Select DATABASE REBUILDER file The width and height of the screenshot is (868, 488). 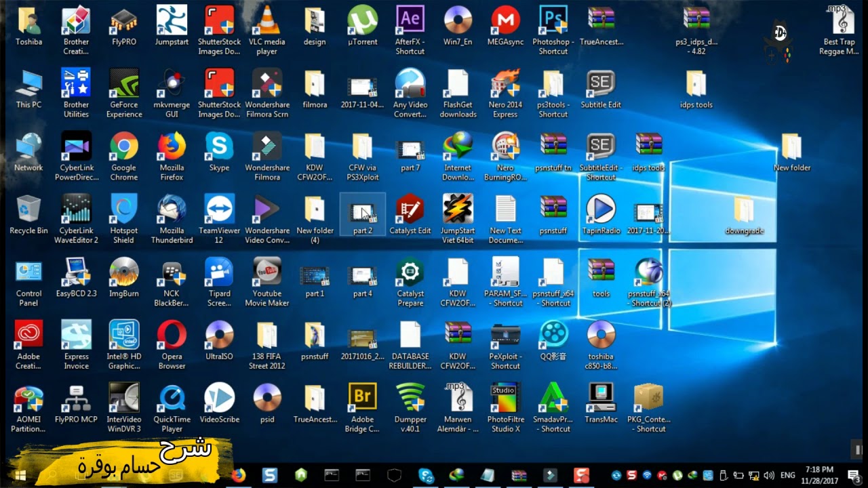(x=410, y=335)
